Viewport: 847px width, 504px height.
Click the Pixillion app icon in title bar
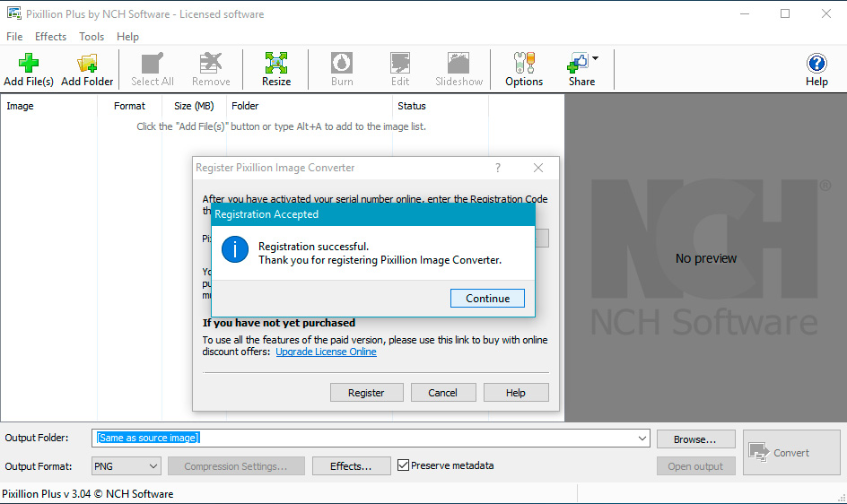(x=14, y=13)
